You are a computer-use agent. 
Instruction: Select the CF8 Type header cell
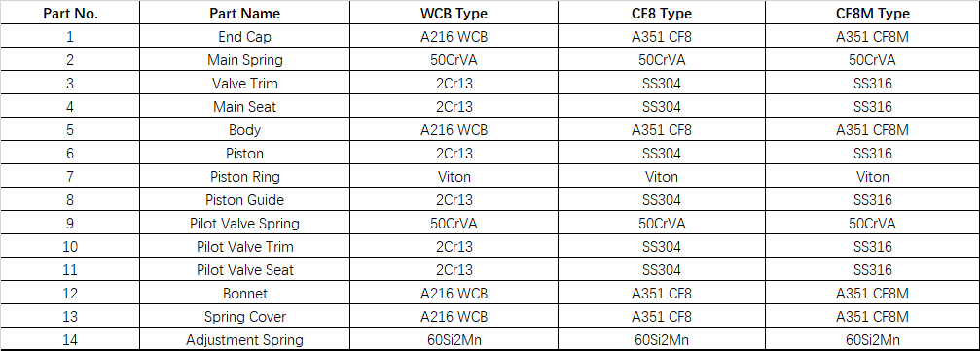[662, 13]
